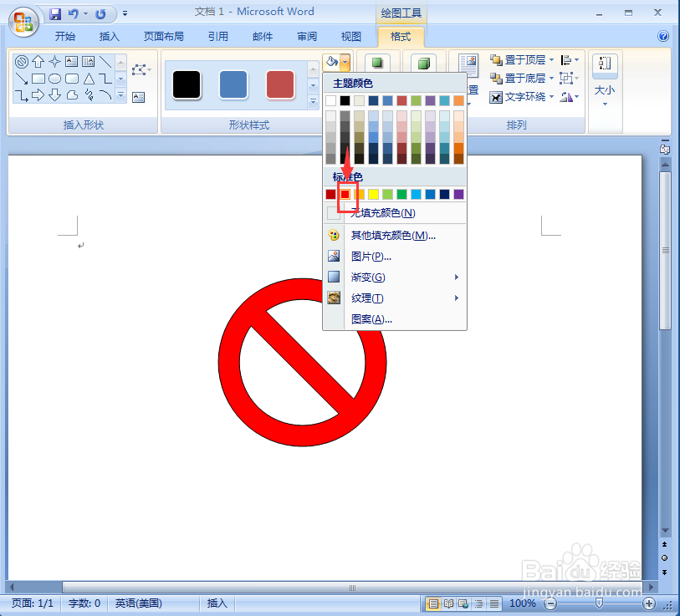Open the View (视图) tab
This screenshot has width=680, height=616.
(x=351, y=37)
